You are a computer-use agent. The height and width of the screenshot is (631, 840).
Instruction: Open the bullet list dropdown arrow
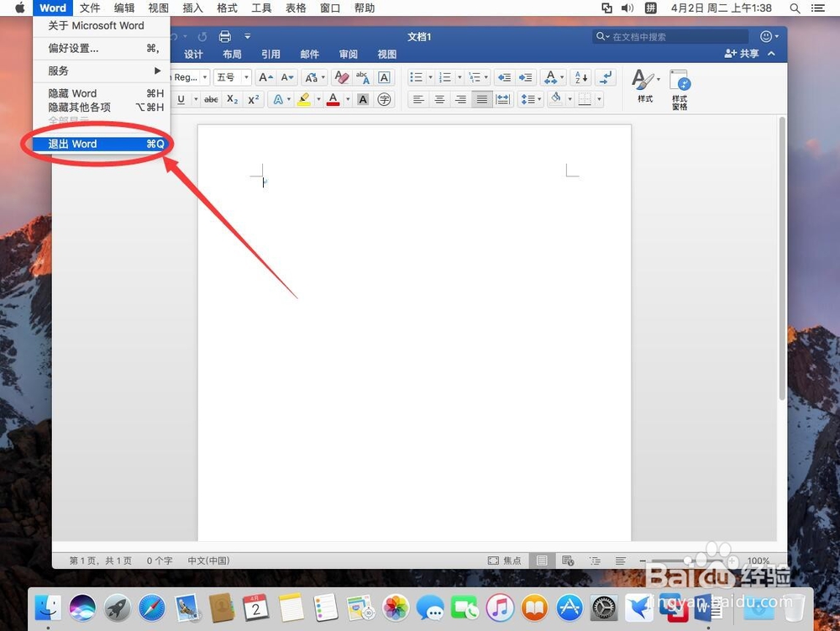tap(430, 77)
